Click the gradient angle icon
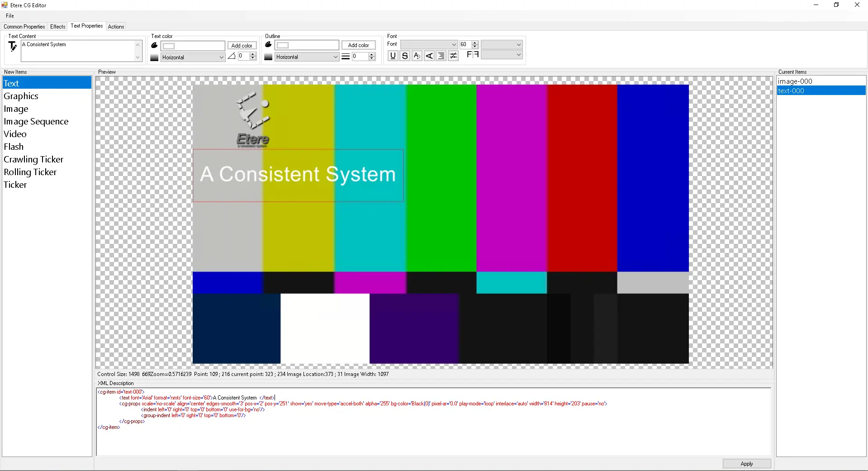 tap(232, 57)
